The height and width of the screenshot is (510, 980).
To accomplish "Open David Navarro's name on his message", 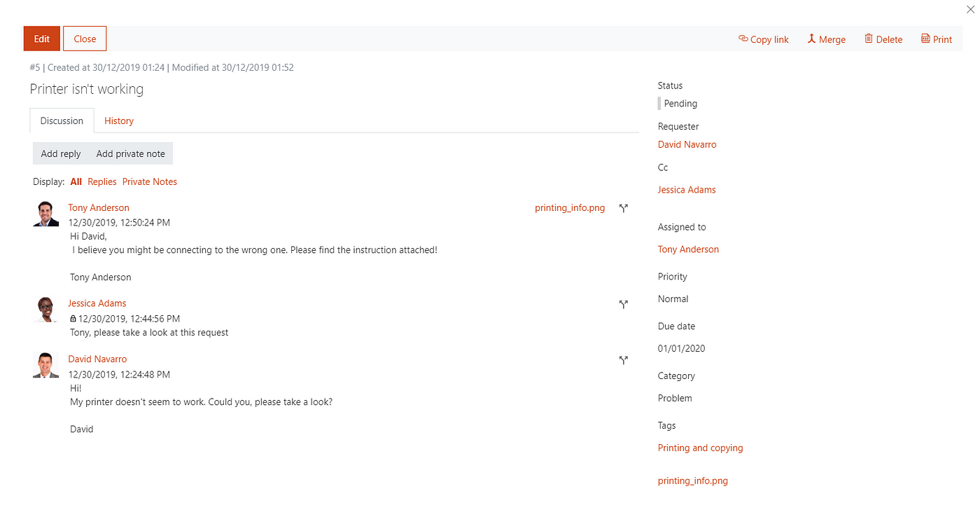I will click(97, 359).
